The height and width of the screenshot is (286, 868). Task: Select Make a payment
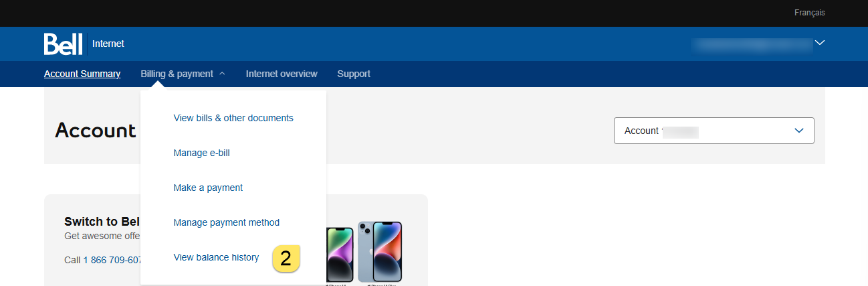(x=208, y=188)
